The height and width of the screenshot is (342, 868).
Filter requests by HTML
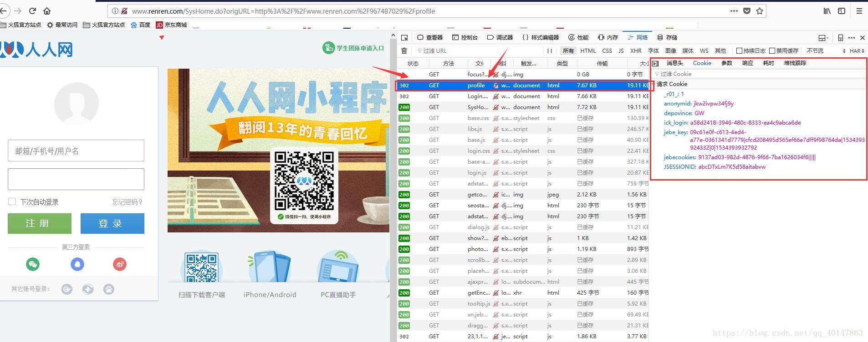[588, 50]
